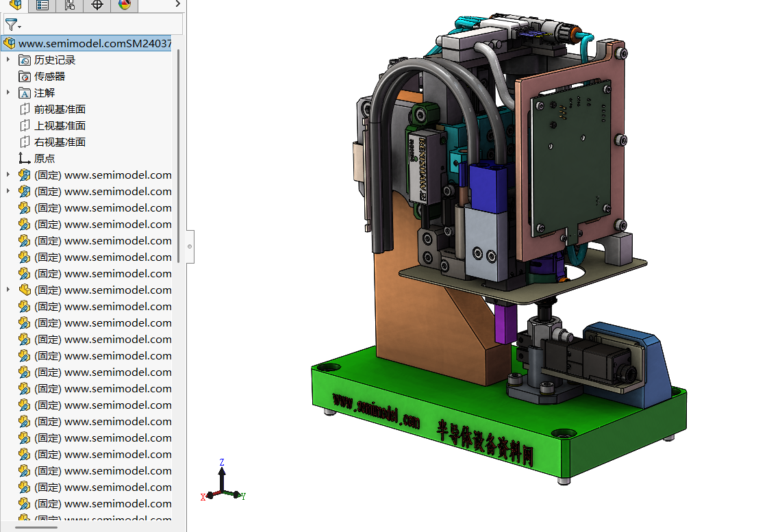Open the tree filter funnel dropdown
Viewport: 767px width, 532px height.
[13, 24]
